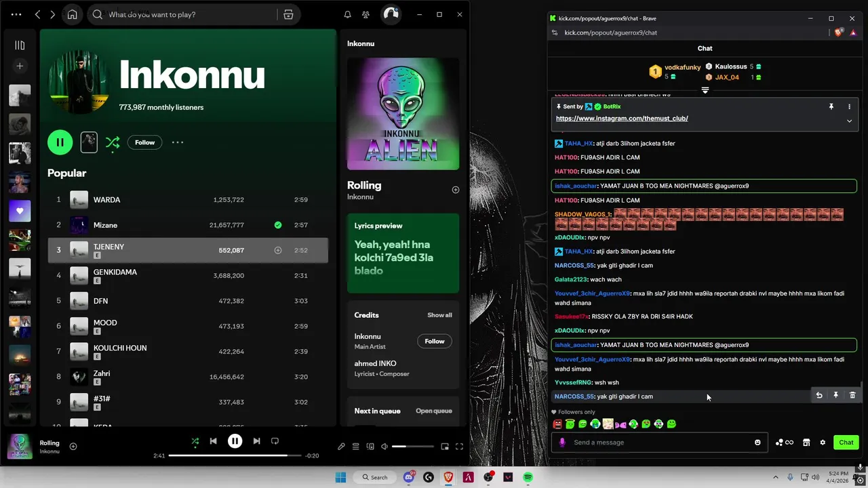
Task: Pause the Inkonnu artist playback with the large green button
Action: [x=60, y=142]
